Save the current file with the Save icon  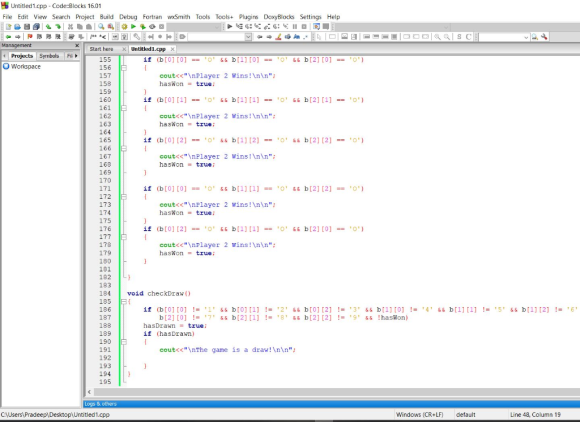(x=27, y=27)
